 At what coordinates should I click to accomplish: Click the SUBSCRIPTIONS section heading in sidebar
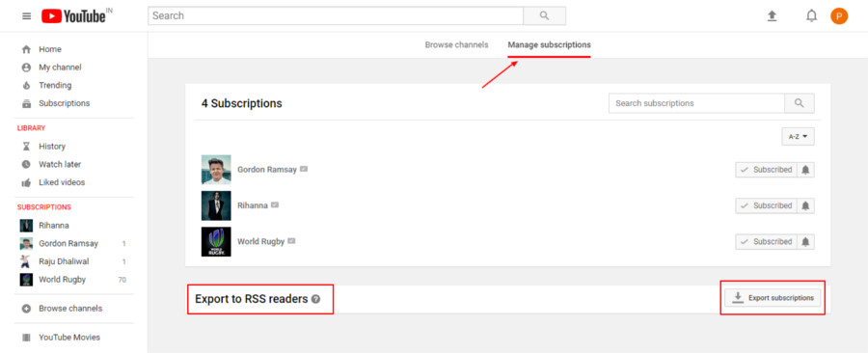tap(43, 207)
